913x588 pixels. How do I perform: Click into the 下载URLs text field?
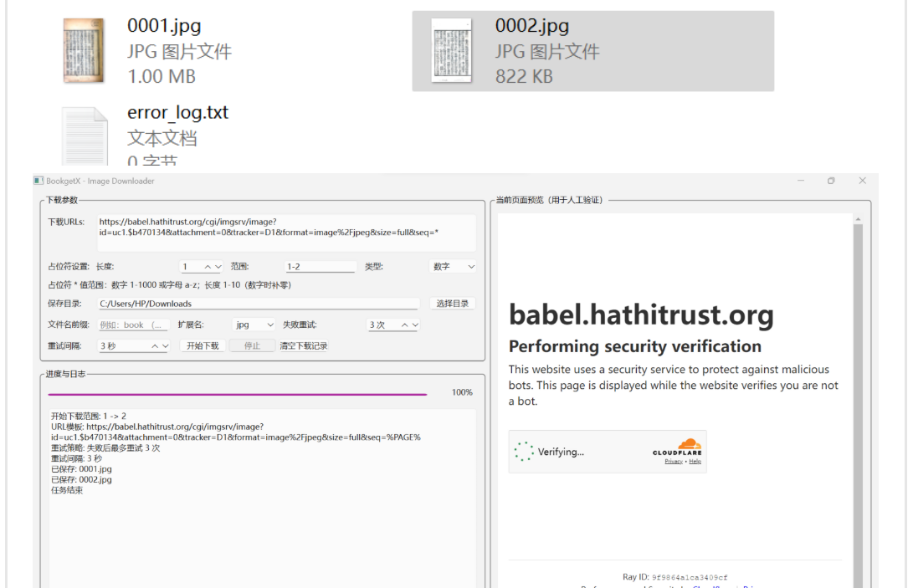(286, 233)
